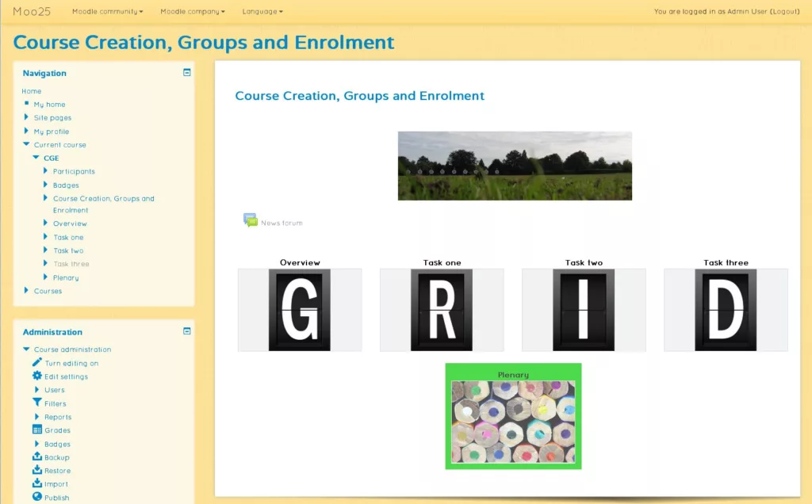This screenshot has width=812, height=504.
Task: Select the green-highlighted Plenary section tile
Action: [513, 417]
